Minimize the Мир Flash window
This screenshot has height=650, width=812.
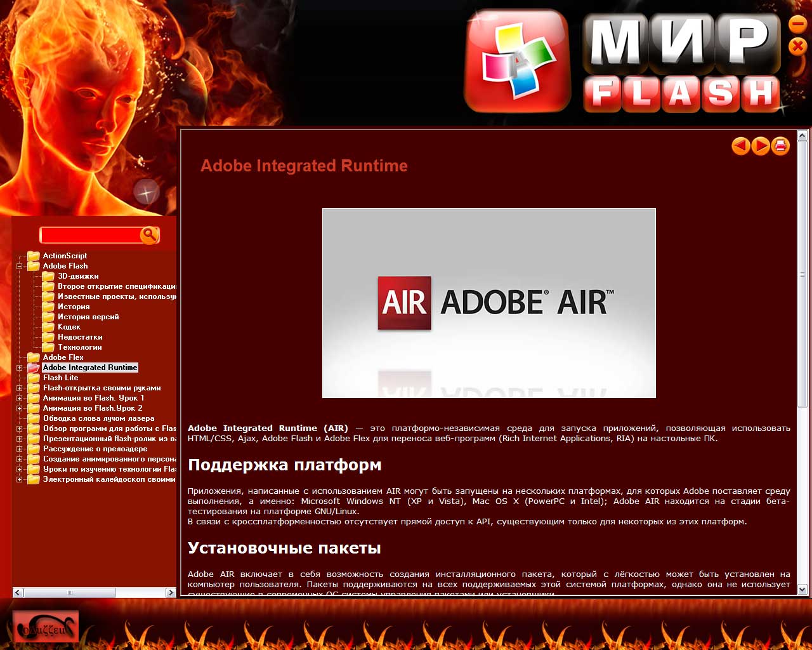tap(797, 25)
